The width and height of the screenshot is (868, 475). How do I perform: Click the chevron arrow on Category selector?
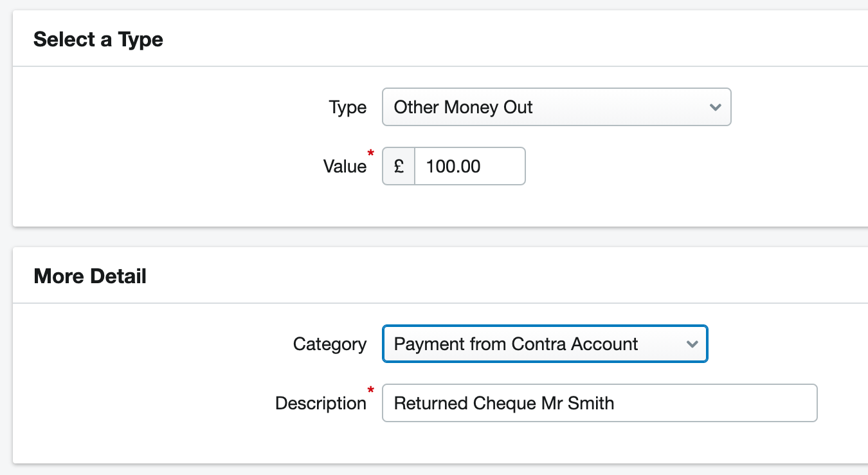692,344
